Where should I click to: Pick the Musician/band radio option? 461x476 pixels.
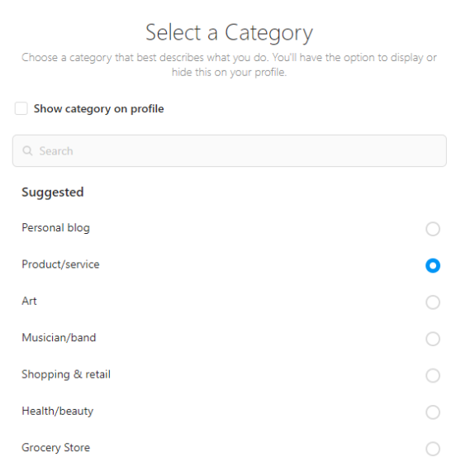(433, 339)
